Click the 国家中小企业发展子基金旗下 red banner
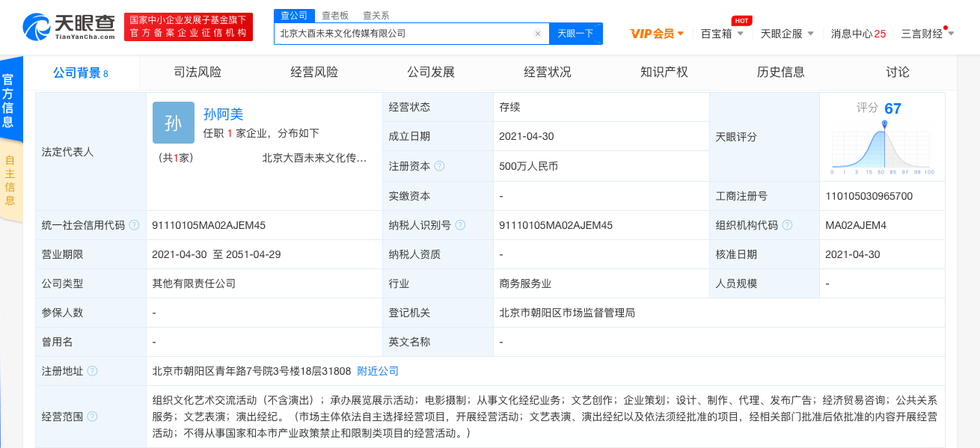Screen dimensions: 980x448 coord(189,27)
